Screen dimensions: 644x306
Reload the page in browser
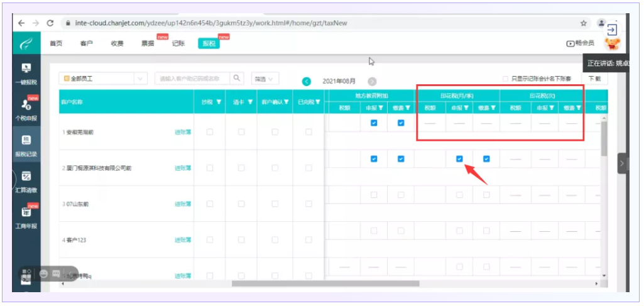(x=50, y=23)
